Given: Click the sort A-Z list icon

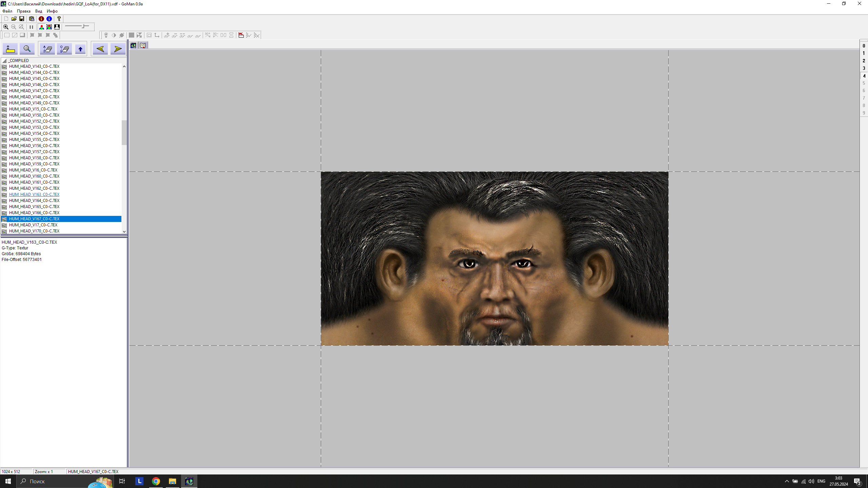Looking at the screenshot, I should [47, 49].
